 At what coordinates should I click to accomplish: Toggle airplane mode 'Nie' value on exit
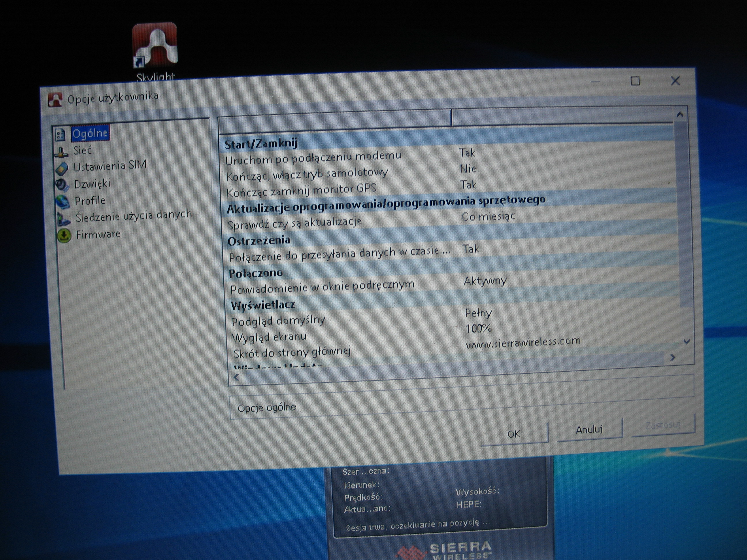pyautogui.click(x=468, y=169)
